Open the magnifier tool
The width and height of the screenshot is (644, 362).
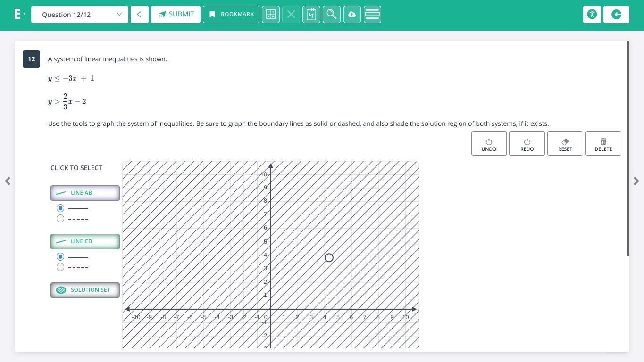pyautogui.click(x=332, y=15)
